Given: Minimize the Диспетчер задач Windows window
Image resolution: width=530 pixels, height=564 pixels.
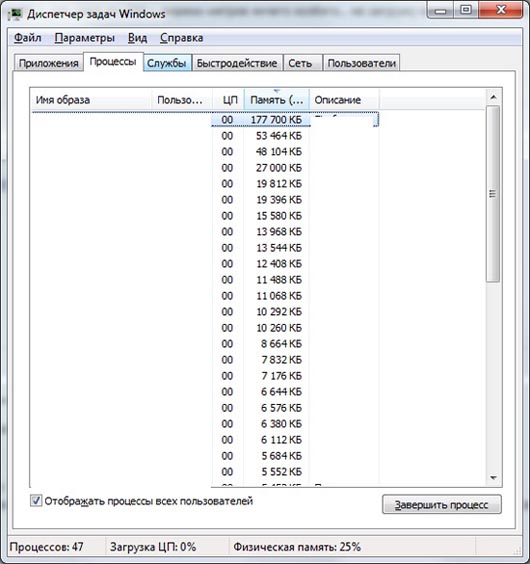Looking at the screenshot, I should pyautogui.click(x=440, y=10).
